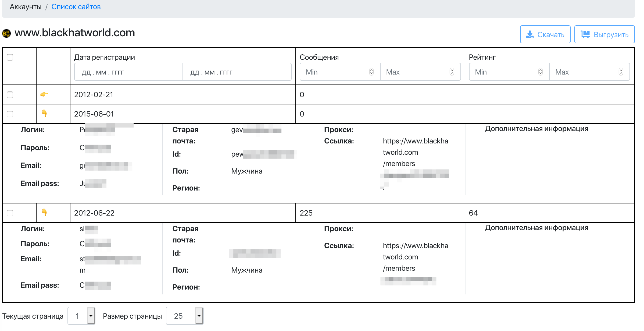Click Сообщения Min stepper arrows
Viewport: 644px width, 331px height.
pos(371,72)
